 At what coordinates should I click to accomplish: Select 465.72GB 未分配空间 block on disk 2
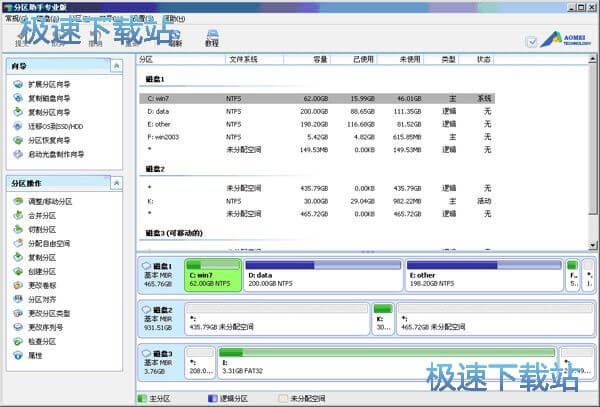496,319
